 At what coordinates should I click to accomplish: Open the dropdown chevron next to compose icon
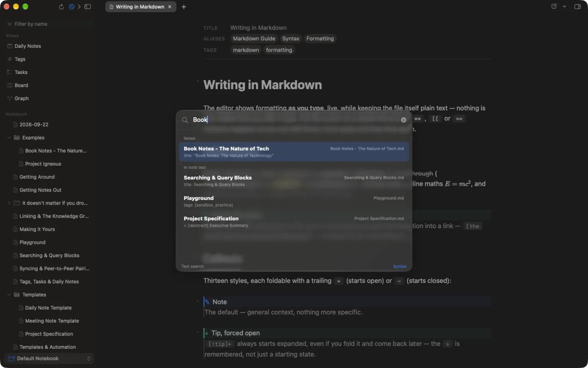[564, 6]
